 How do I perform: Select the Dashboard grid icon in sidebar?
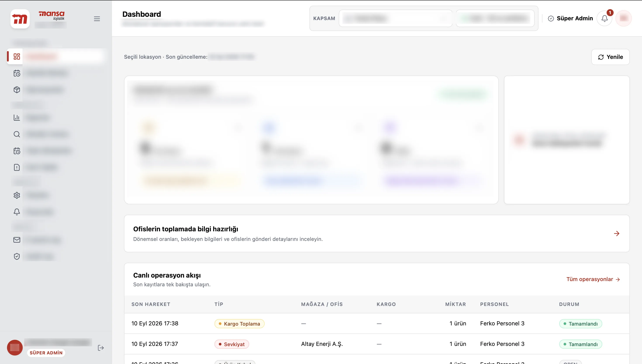(17, 57)
